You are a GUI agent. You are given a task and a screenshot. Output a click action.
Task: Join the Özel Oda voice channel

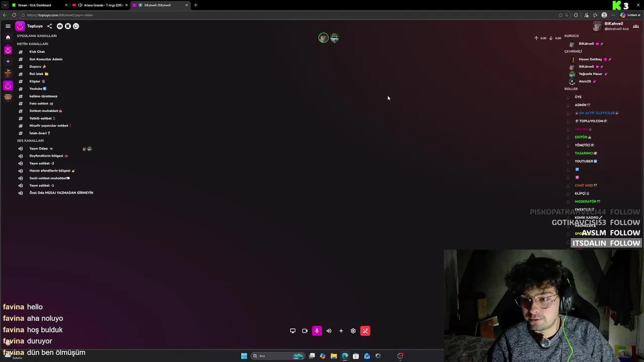click(x=61, y=193)
